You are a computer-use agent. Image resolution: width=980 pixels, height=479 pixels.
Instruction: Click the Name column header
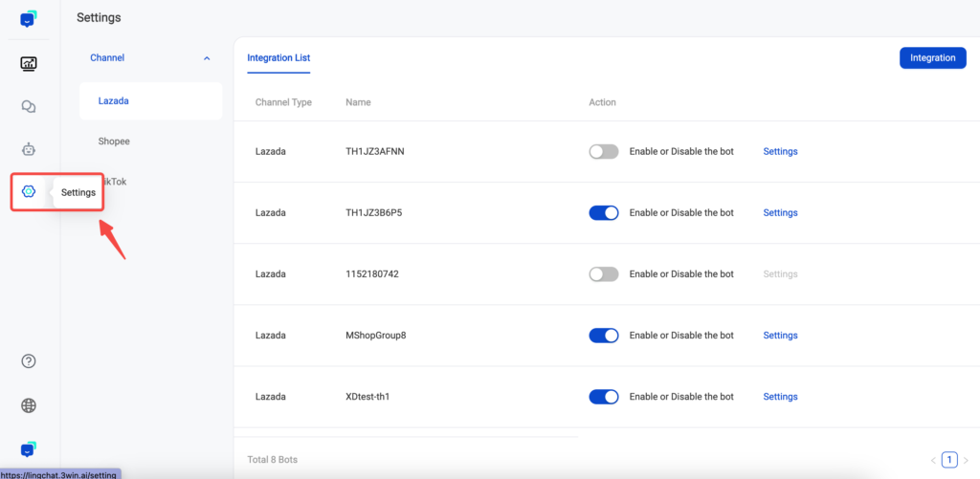(x=358, y=102)
